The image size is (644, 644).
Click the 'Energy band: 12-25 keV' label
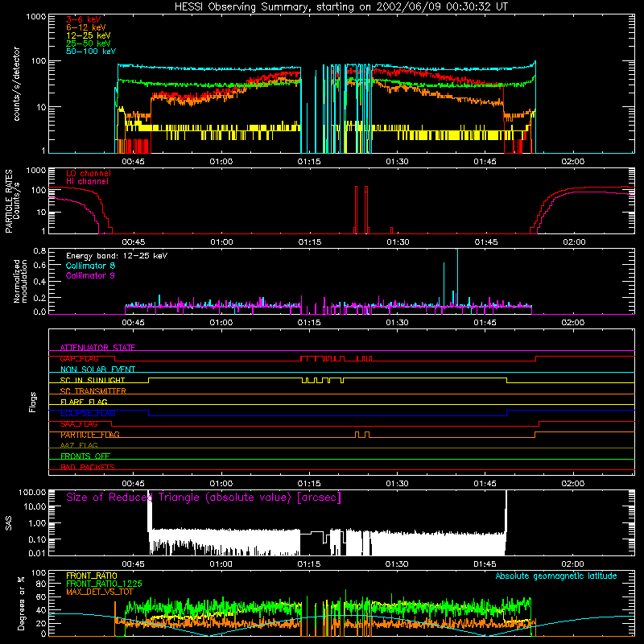[117, 256]
